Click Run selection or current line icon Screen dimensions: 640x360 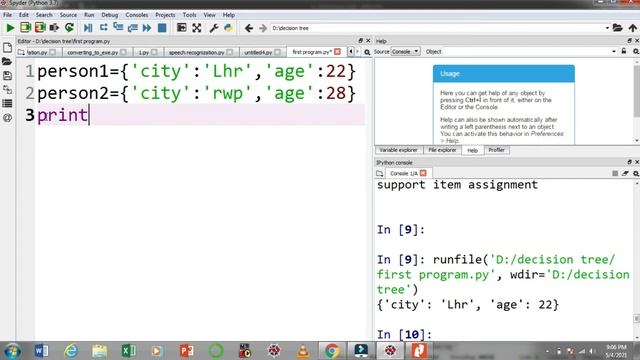coord(54,28)
